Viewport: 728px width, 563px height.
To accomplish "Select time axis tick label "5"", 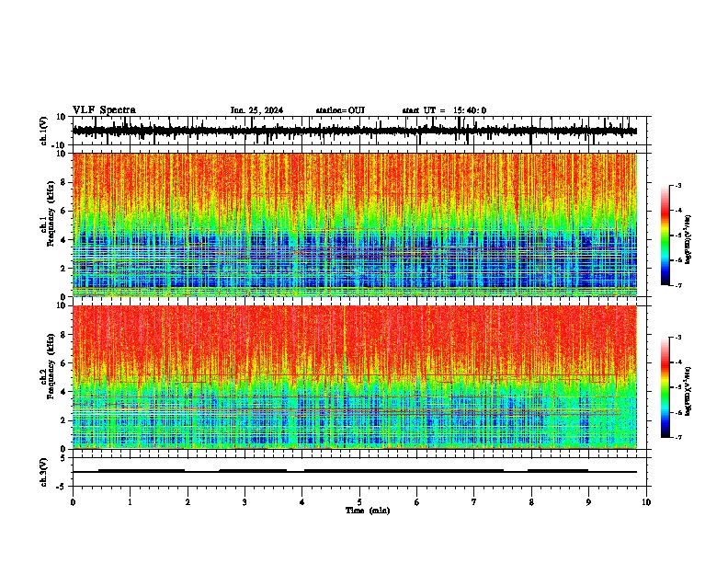I will point(359,502).
